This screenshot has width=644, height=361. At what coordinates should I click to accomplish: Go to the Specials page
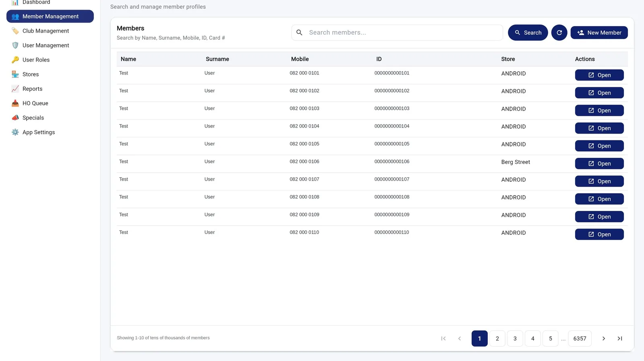(50, 118)
